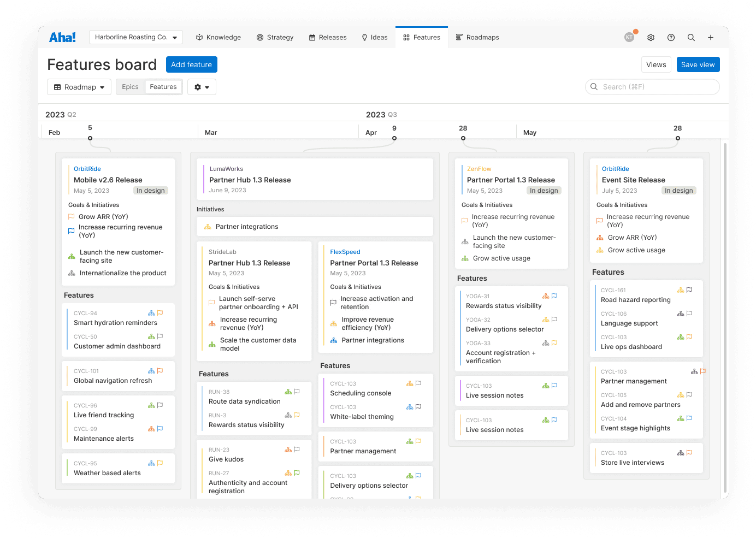Open the FlexSpeed workspace link
756x538 pixels.
tap(345, 252)
